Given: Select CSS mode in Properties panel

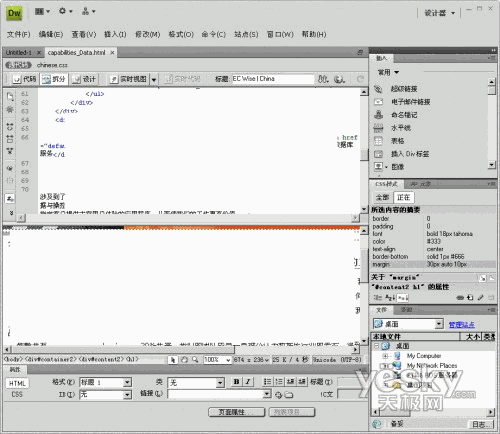Looking at the screenshot, I should click(x=17, y=394).
